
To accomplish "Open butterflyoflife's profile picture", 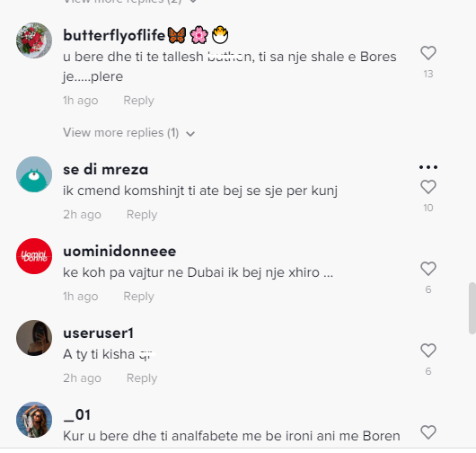I will (34, 40).
